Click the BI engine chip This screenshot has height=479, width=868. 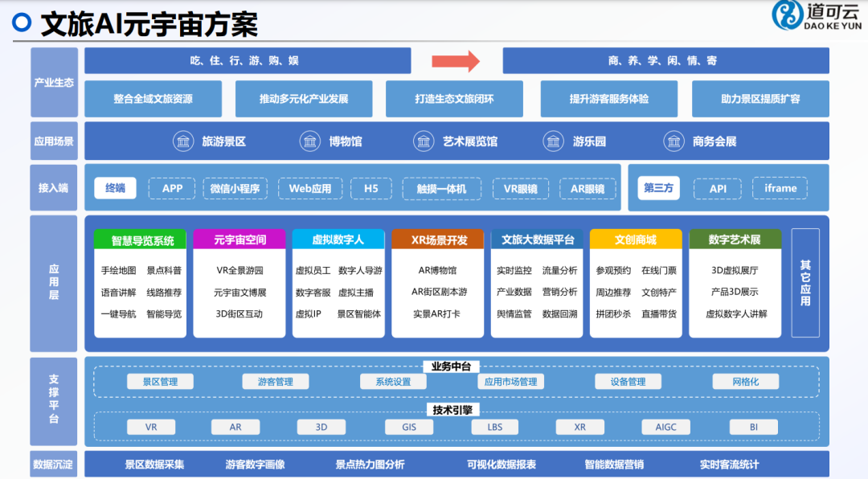[753, 427]
